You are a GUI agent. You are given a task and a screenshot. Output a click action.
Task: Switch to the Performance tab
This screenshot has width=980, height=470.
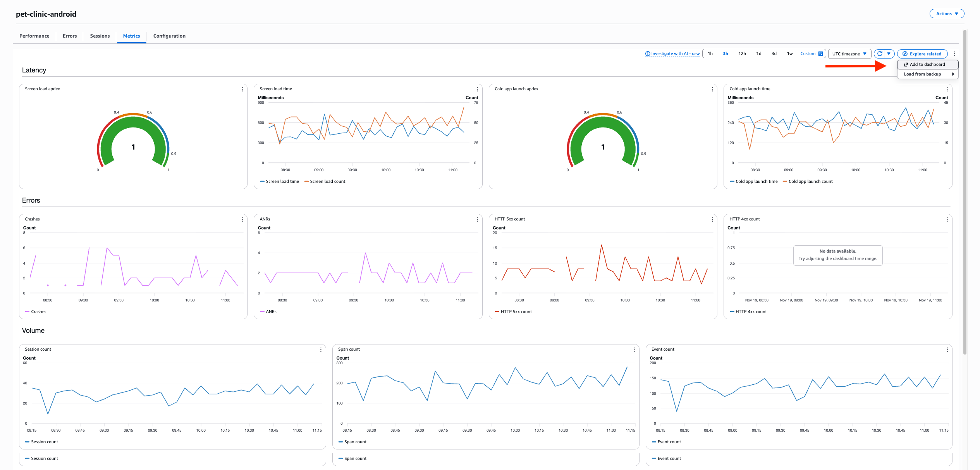coord(34,36)
